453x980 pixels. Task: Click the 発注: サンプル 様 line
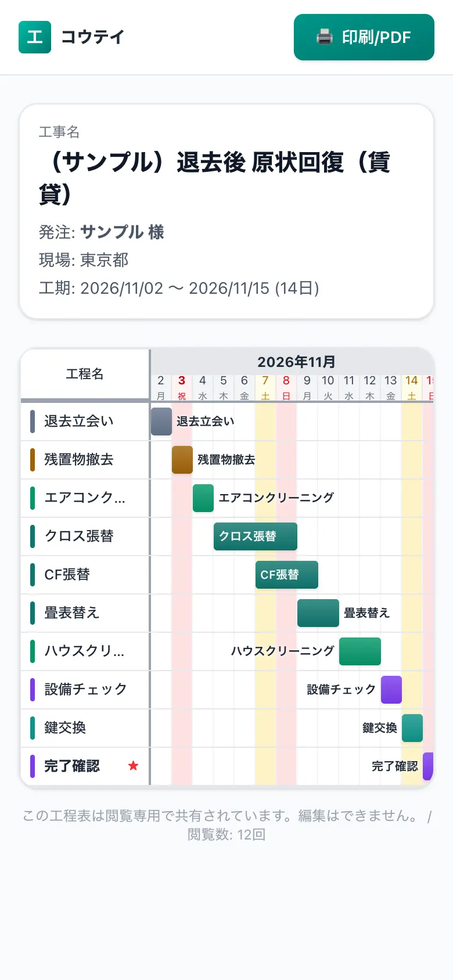pyautogui.click(x=102, y=232)
